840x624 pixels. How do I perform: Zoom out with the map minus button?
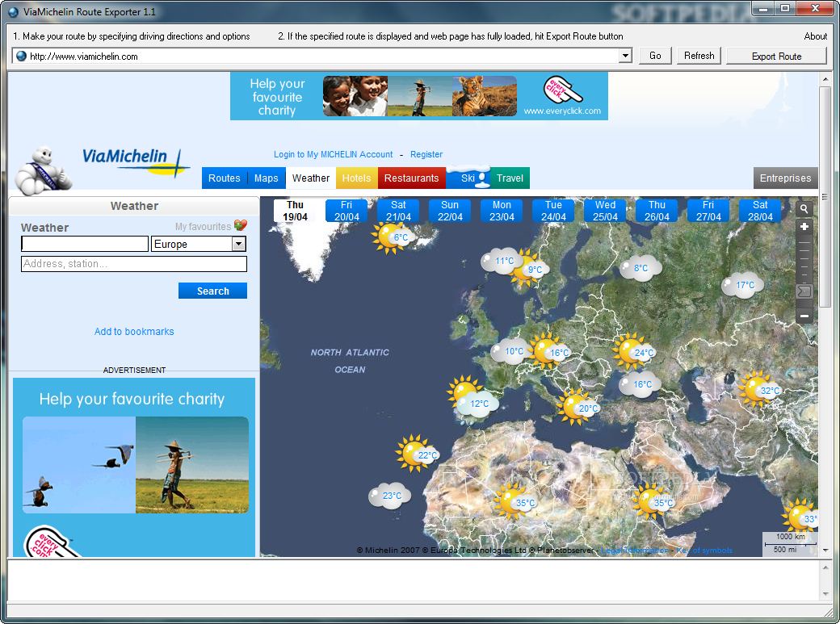tap(804, 316)
